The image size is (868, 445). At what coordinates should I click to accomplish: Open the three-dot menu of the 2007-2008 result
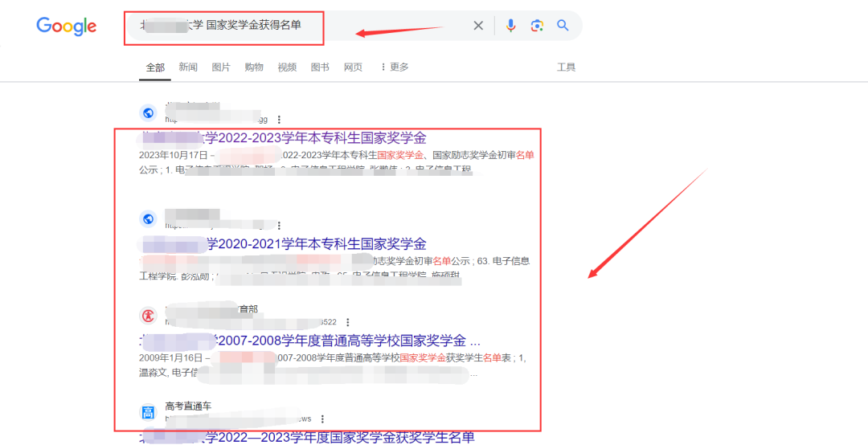[348, 322]
